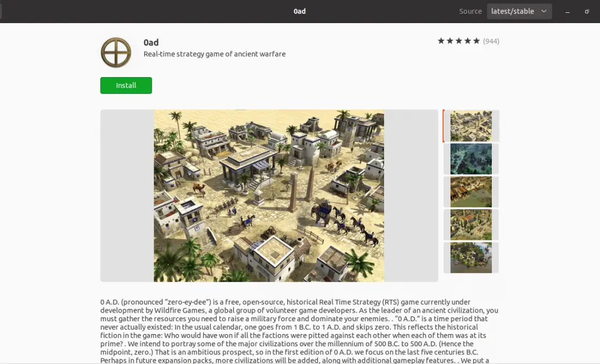Select the second teal forest screenshot thumbnail
The image size is (600, 364).
coord(471,159)
